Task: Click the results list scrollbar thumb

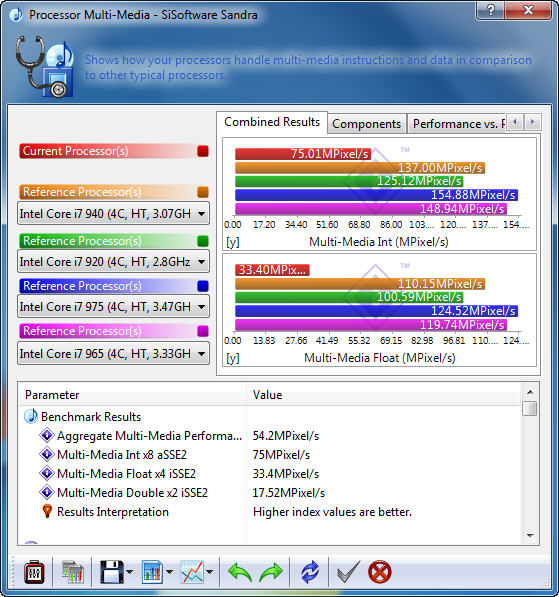Action: point(530,408)
